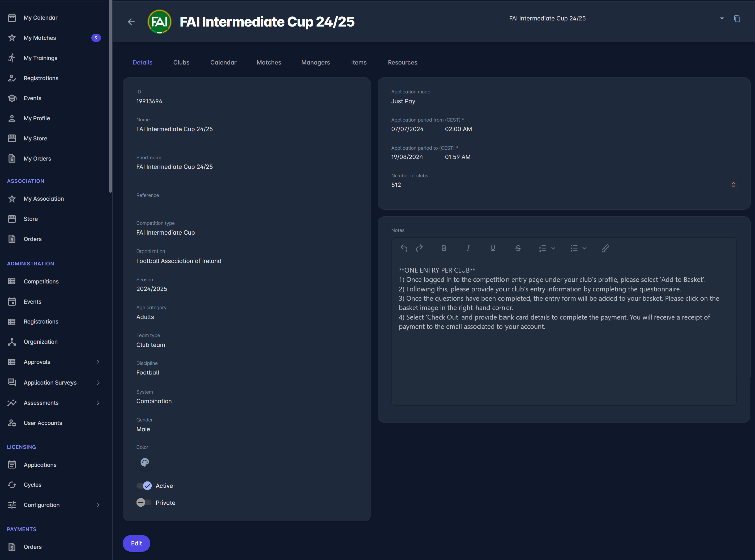Open the Assessments chart icon
The height and width of the screenshot is (560, 755).
12,403
